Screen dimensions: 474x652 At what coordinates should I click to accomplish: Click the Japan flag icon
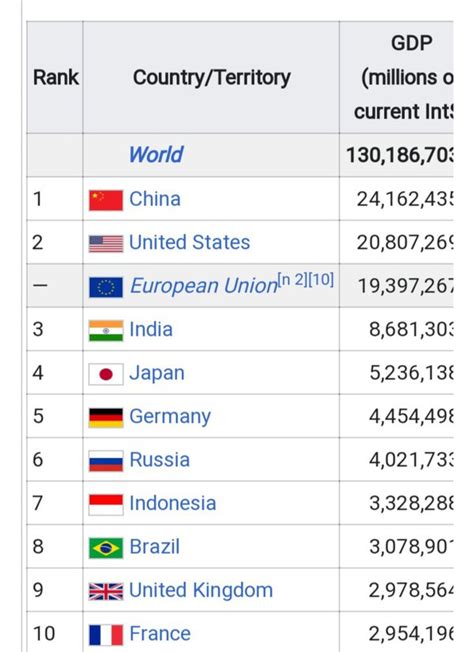tap(106, 374)
